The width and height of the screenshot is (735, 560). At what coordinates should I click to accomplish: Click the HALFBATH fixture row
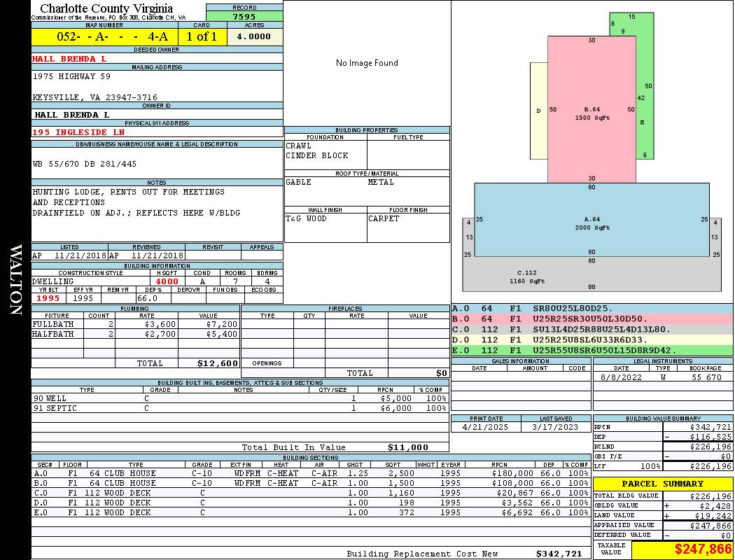(135, 334)
